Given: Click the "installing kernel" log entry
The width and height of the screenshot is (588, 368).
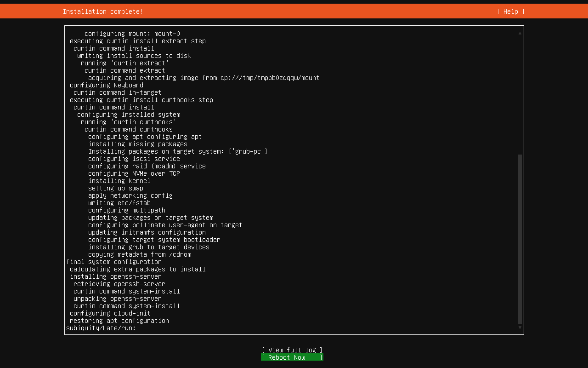Looking at the screenshot, I should pyautogui.click(x=119, y=181).
